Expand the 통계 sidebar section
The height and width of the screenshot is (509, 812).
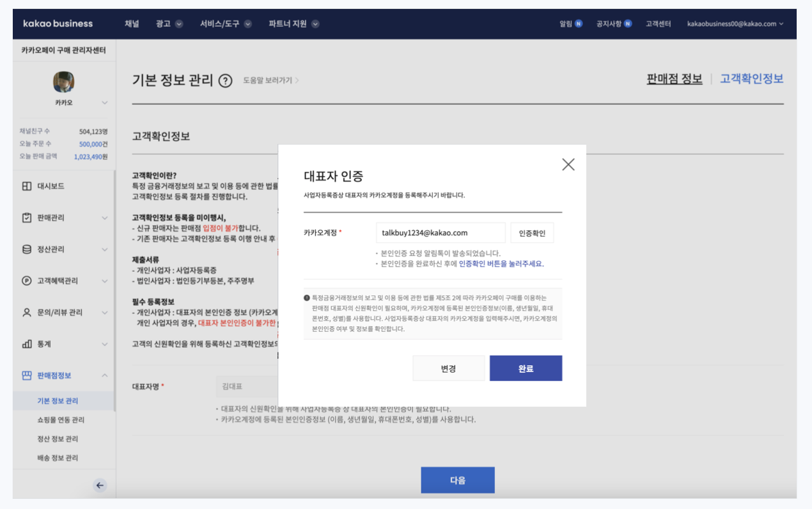pos(105,344)
